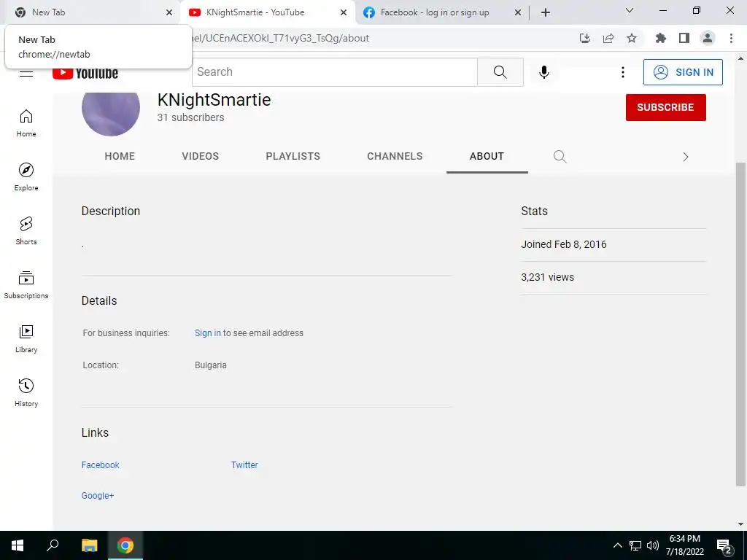Open the volume control
This screenshot has width=747, height=560.
[x=653, y=545]
